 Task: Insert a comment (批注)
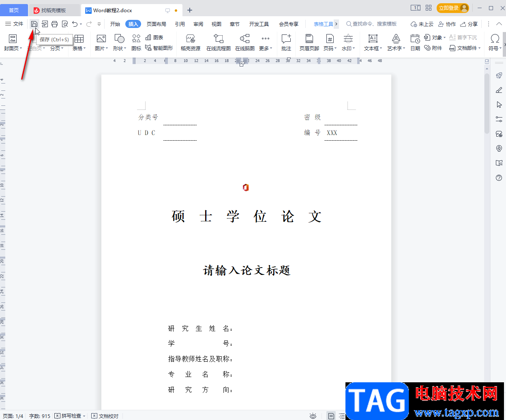pyautogui.click(x=286, y=43)
